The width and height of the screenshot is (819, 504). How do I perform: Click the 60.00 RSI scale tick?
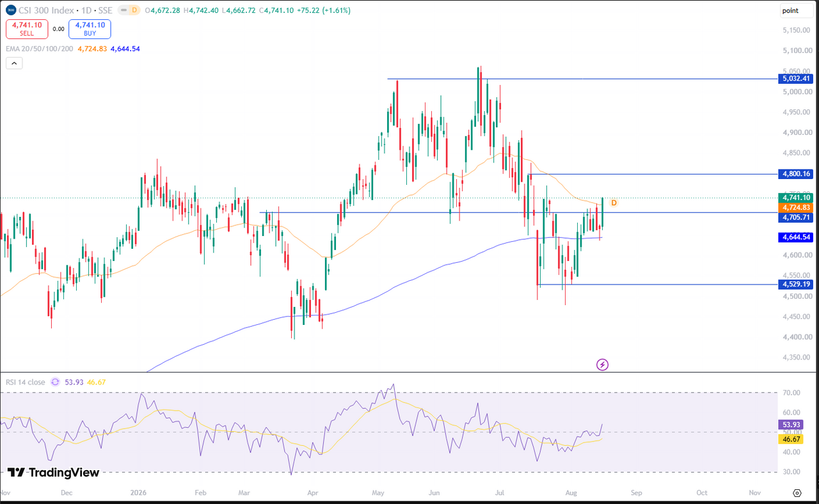792,413
